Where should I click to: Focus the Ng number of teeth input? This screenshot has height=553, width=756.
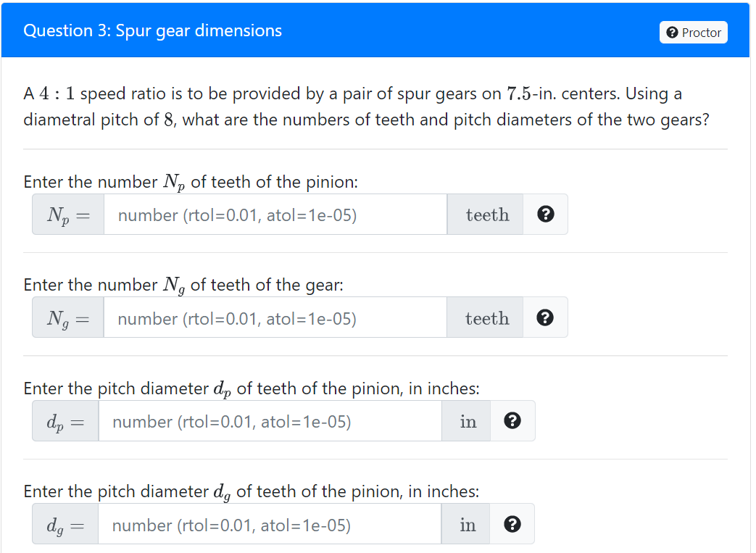[x=275, y=317]
